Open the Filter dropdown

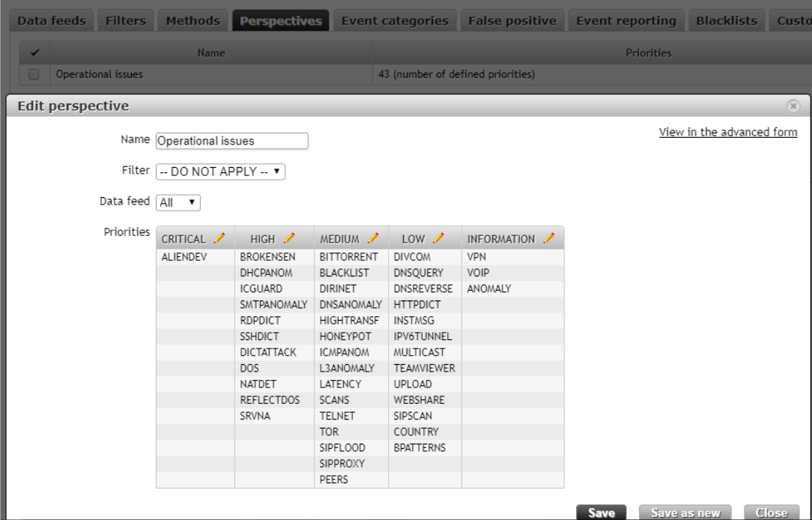221,171
